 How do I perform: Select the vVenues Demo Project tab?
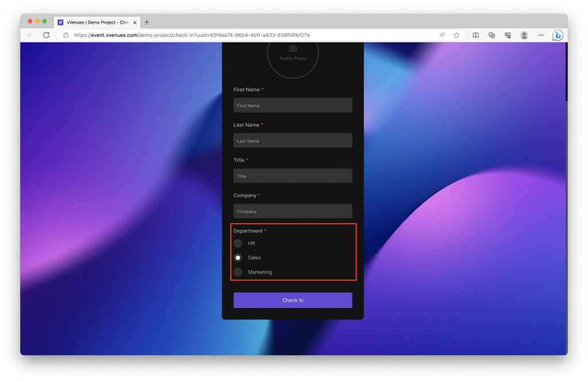point(97,22)
